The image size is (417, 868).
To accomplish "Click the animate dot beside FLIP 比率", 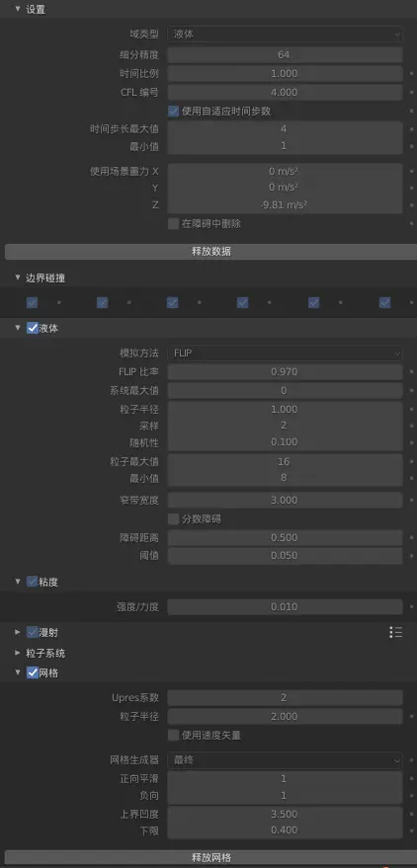I will (x=411, y=372).
